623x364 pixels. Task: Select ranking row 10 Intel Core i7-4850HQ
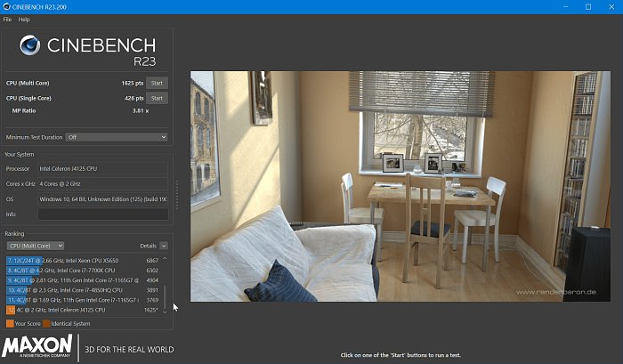pos(83,290)
